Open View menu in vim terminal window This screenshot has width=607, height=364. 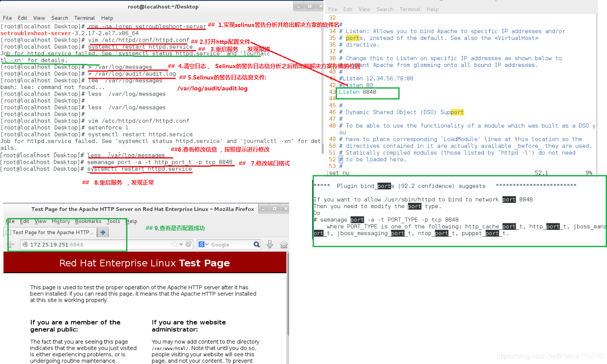click(364, 9)
